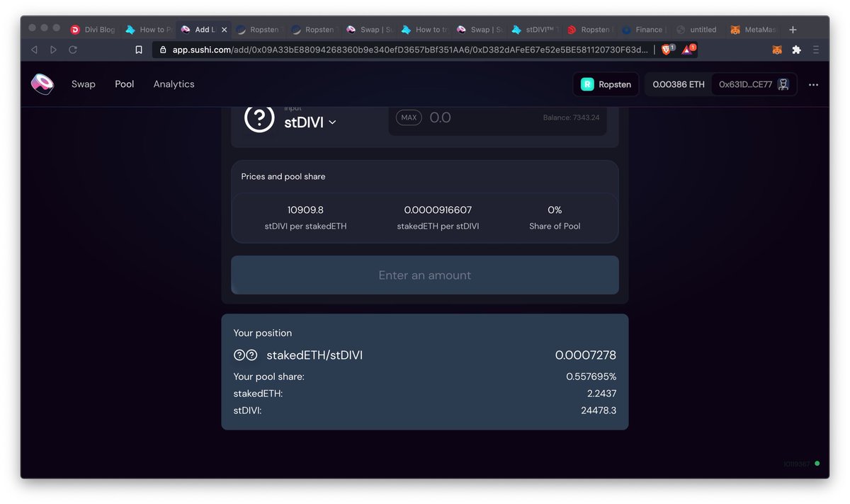Click the bookmark icon by the address bar
The height and width of the screenshot is (504, 850).
(x=139, y=50)
